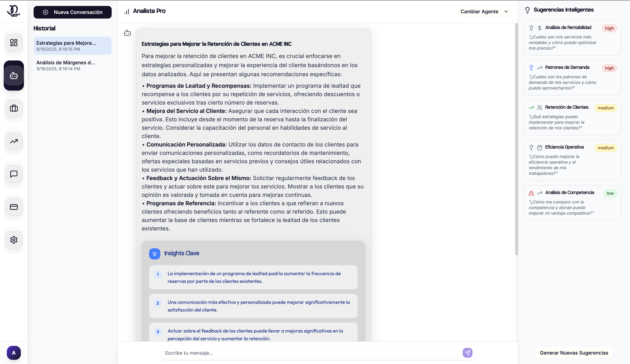Start a Nueva Conversación
Screen dimensions: 630x364
(72, 12)
